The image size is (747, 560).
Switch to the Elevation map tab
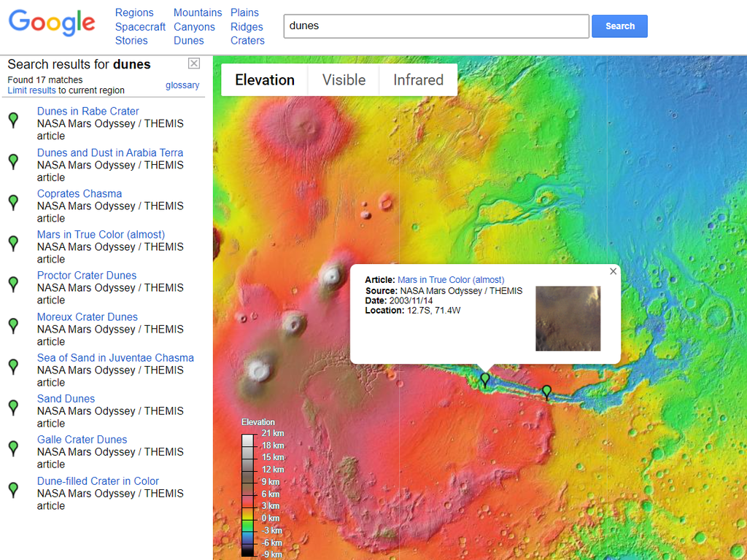[x=265, y=80]
